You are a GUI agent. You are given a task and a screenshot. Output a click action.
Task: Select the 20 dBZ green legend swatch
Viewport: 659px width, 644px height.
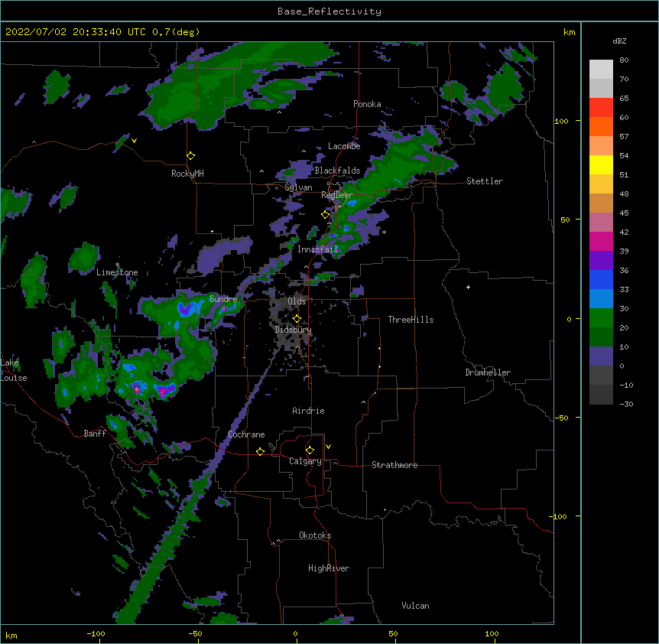tap(601, 318)
